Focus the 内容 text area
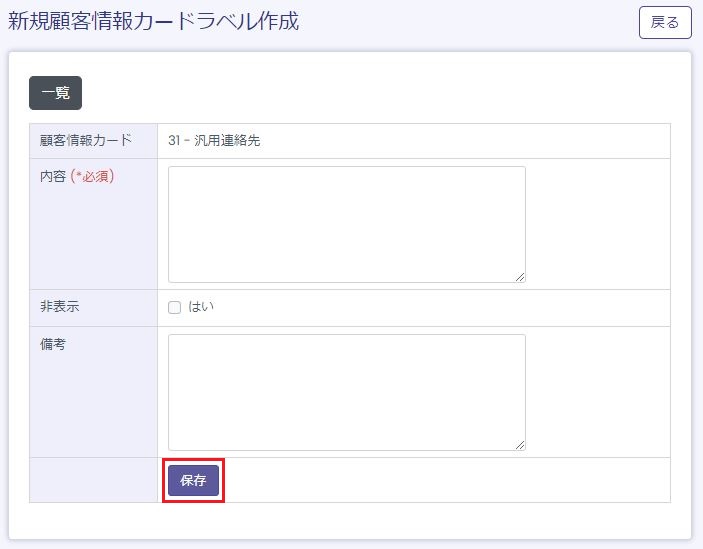Image resolution: width=703 pixels, height=549 pixels. [346, 224]
